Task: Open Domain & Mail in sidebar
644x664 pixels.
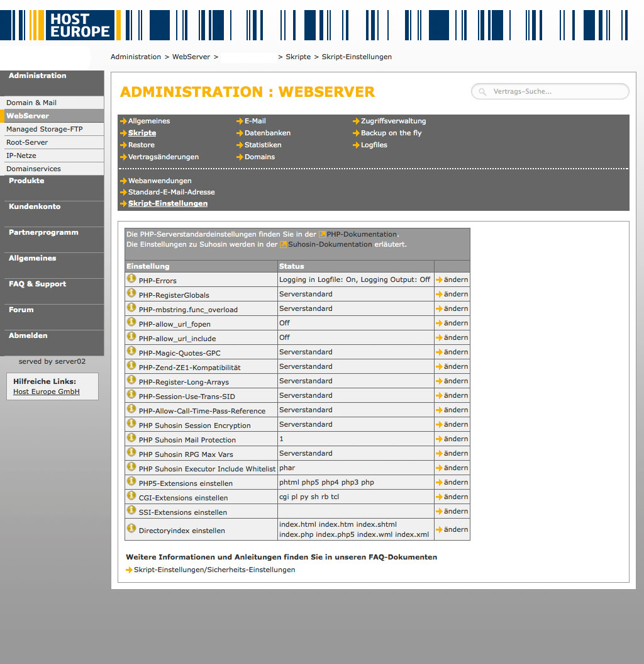Action: click(x=31, y=103)
